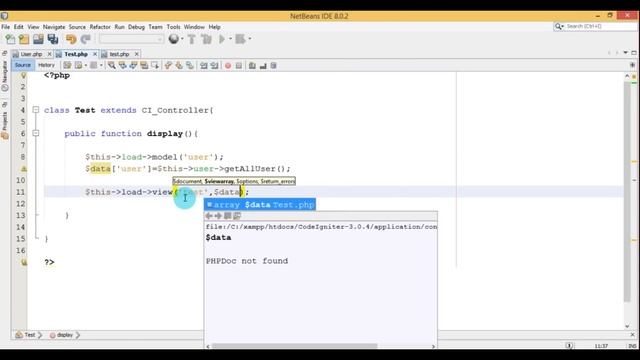Open the search options dropdown arrow
Image resolution: width=640 pixels, height=360 pixels.
[562, 27]
